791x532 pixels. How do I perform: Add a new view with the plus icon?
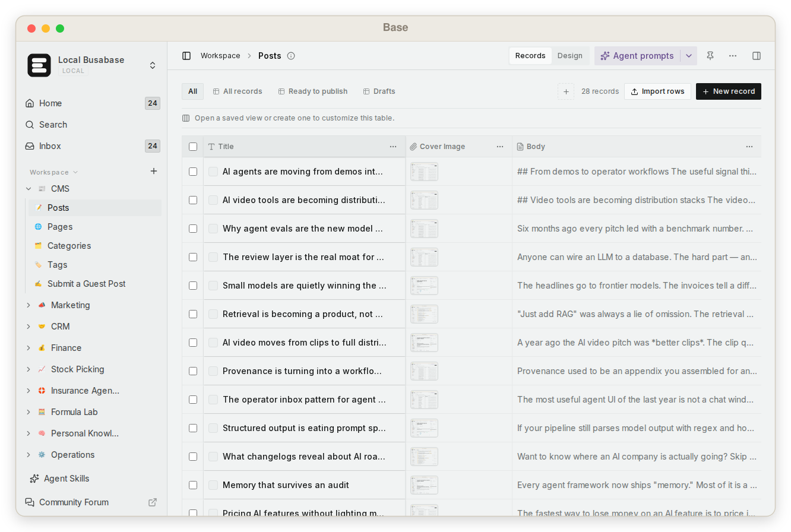(566, 91)
